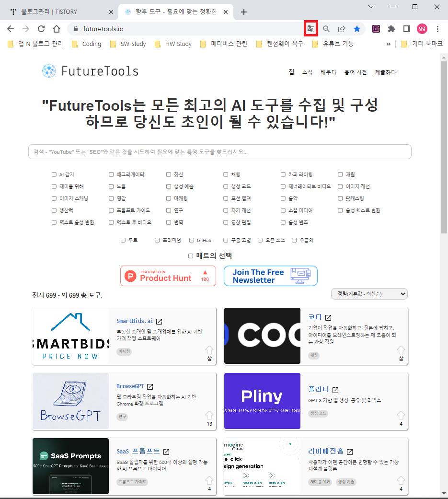The height and width of the screenshot is (499, 448).
Task: Check the '음악' category checkbox
Action: (x=283, y=198)
